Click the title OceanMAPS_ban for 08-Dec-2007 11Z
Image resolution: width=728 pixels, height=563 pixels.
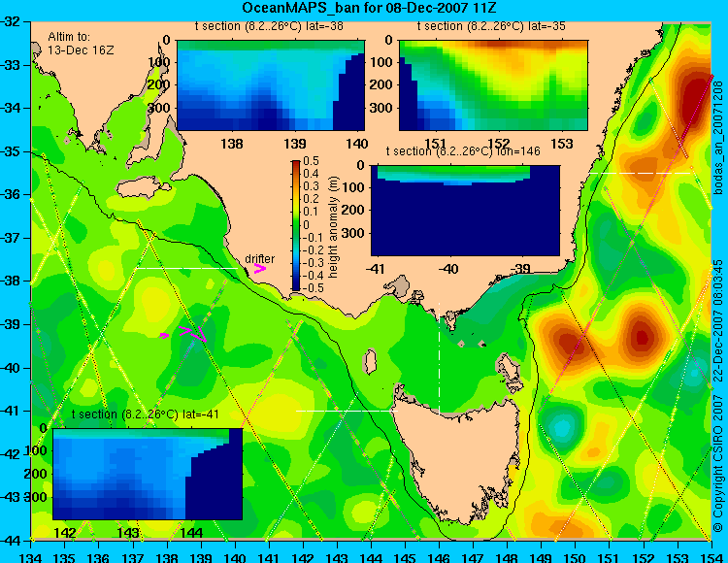(x=370, y=8)
